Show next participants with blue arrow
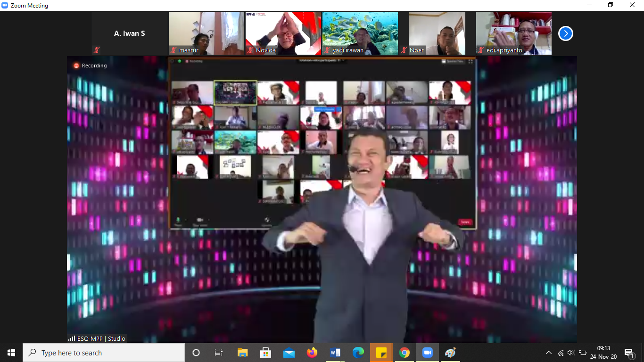Screen dimensions: 644x362 [x=565, y=33]
